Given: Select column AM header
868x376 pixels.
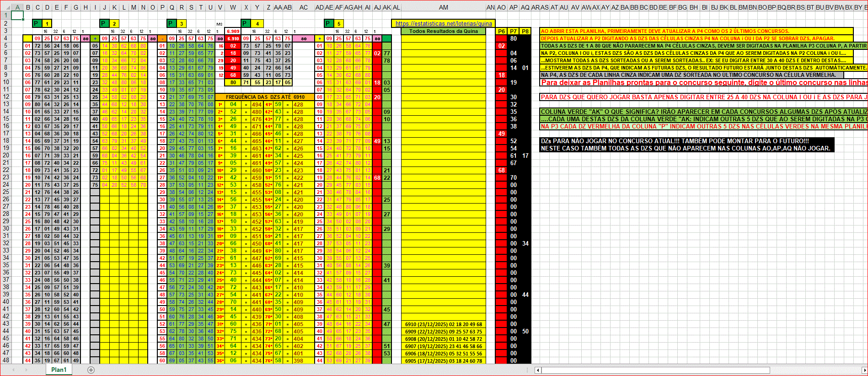Looking at the screenshot, I should [443, 7].
